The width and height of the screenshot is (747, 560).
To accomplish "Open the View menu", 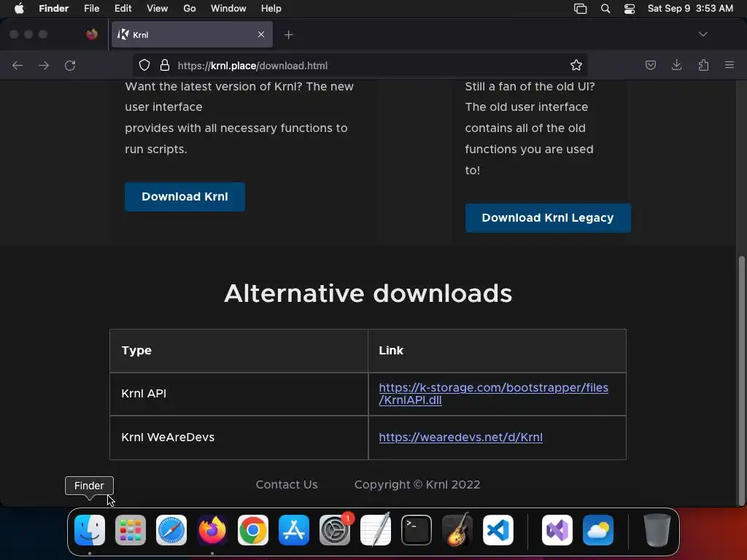I will point(158,9).
